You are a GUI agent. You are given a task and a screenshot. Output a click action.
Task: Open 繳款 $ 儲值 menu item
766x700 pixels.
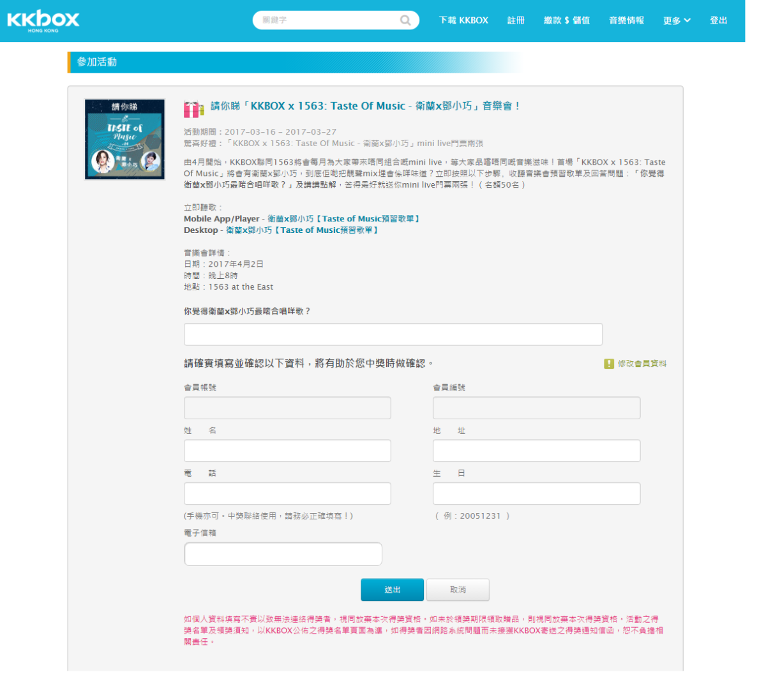(x=566, y=20)
